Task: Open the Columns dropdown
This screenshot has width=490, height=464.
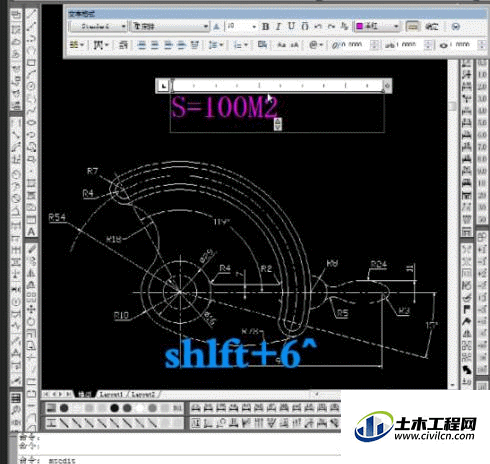Action: (76, 45)
